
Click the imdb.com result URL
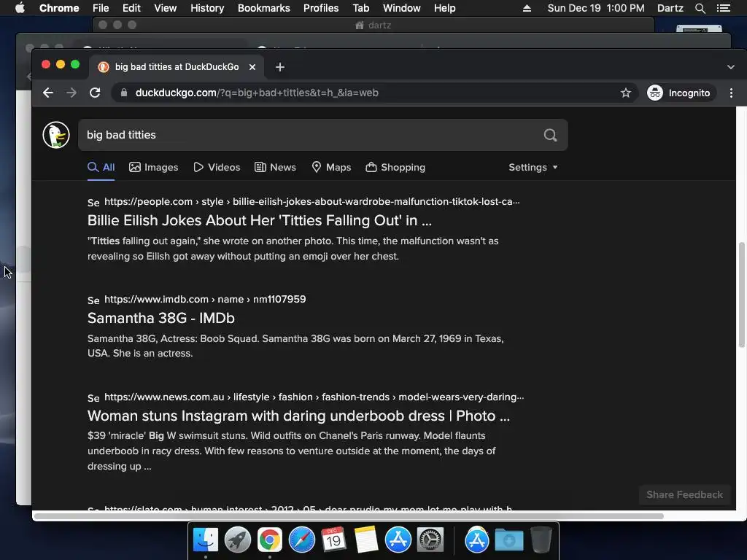205,299
